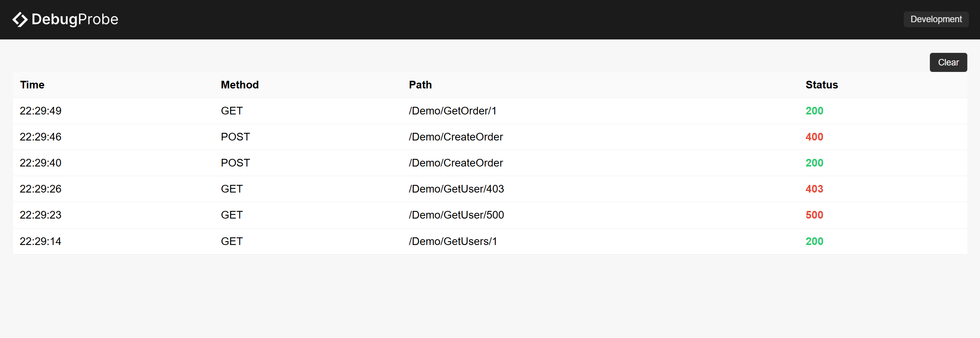This screenshot has height=338, width=980.
Task: Click the DebugProbe diamond logo icon
Action: [x=20, y=20]
